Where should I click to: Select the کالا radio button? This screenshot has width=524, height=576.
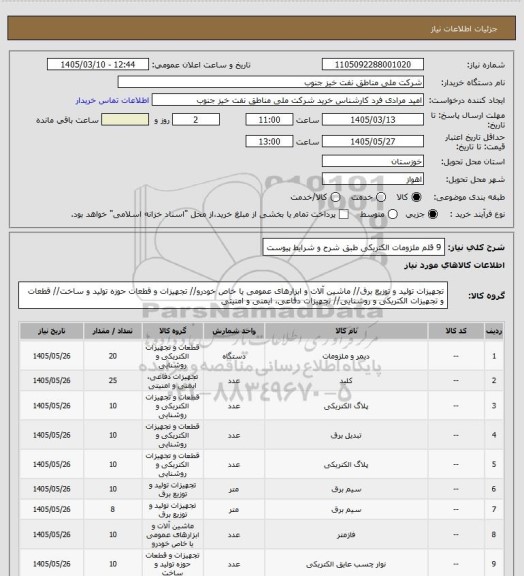click(416, 197)
